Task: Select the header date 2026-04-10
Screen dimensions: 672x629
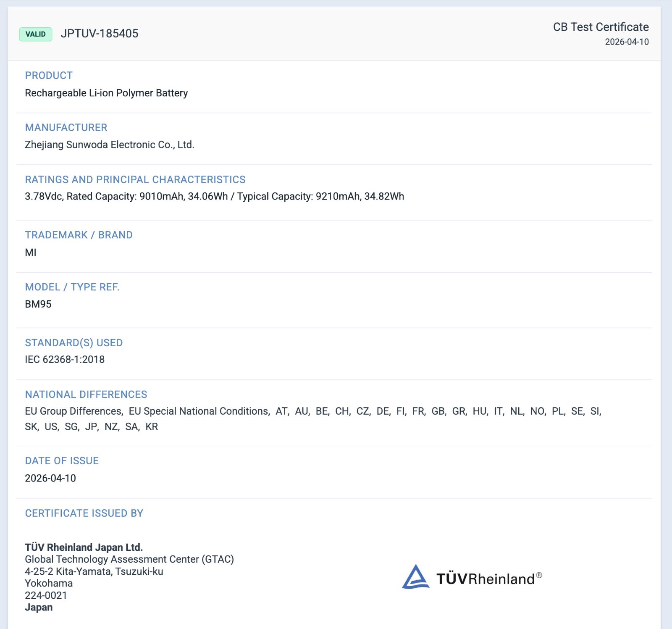Action: click(x=627, y=42)
